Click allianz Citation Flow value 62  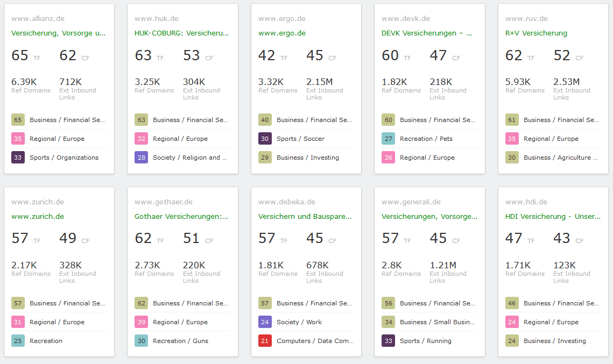68,55
